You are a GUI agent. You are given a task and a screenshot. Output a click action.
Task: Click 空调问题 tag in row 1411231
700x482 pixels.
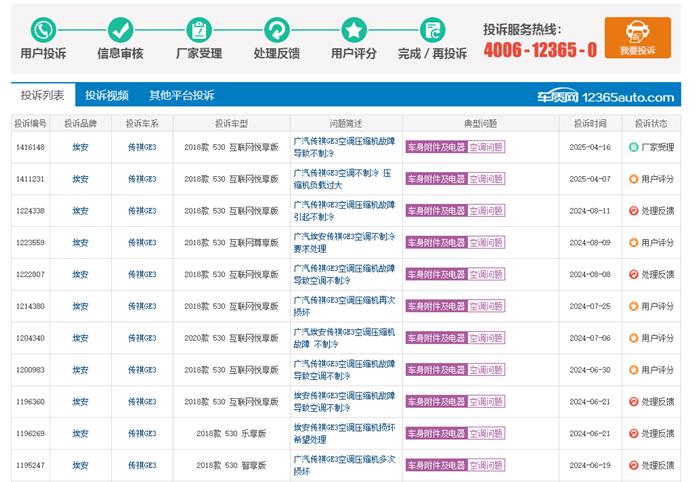pyautogui.click(x=486, y=179)
